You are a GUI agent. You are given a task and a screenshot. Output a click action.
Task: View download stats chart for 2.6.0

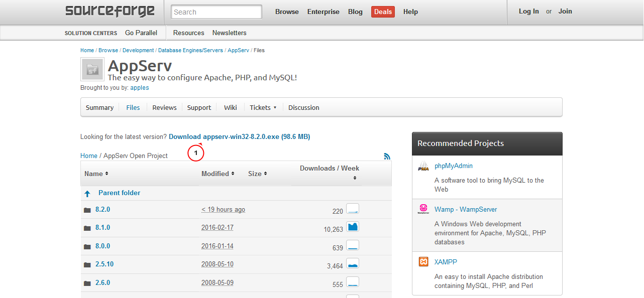point(353,282)
